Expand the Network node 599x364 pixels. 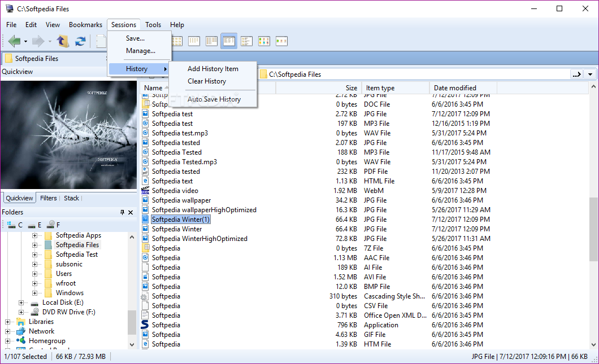click(x=7, y=331)
